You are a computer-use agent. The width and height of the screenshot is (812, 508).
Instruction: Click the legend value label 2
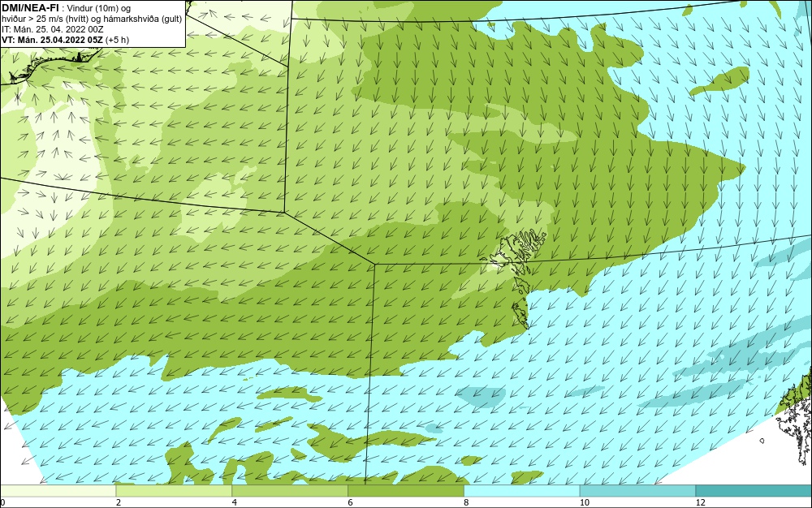119,502
